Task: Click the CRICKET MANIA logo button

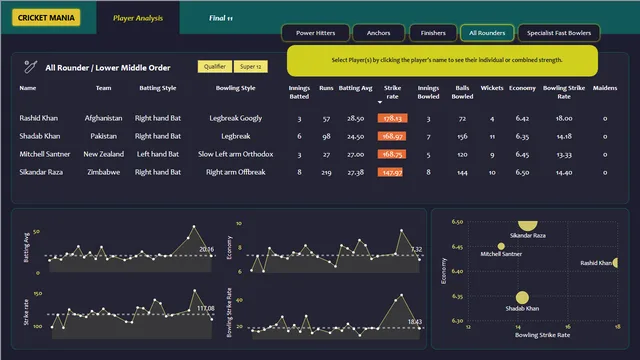Action: (x=46, y=18)
